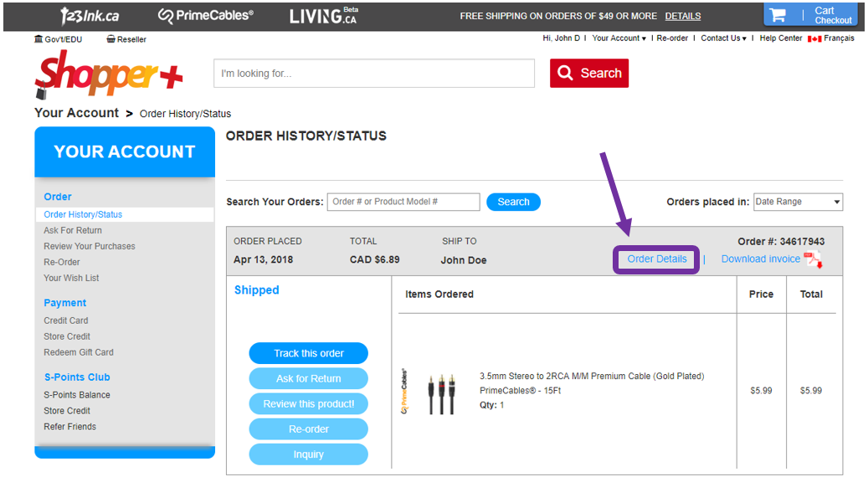Click Hi, John D greeting
Viewport: 868px width, 482px height.
pyautogui.click(x=561, y=38)
